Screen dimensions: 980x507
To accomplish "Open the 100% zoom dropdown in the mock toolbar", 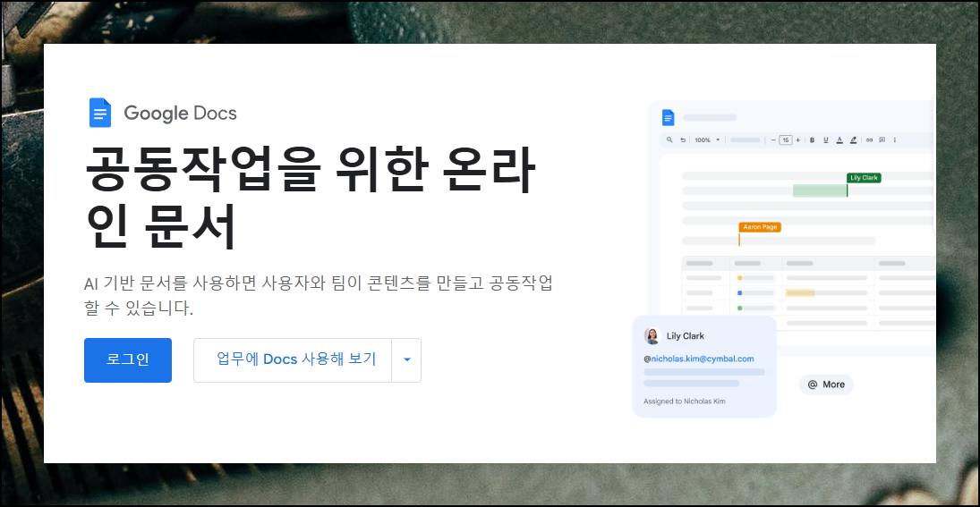I will (707, 139).
